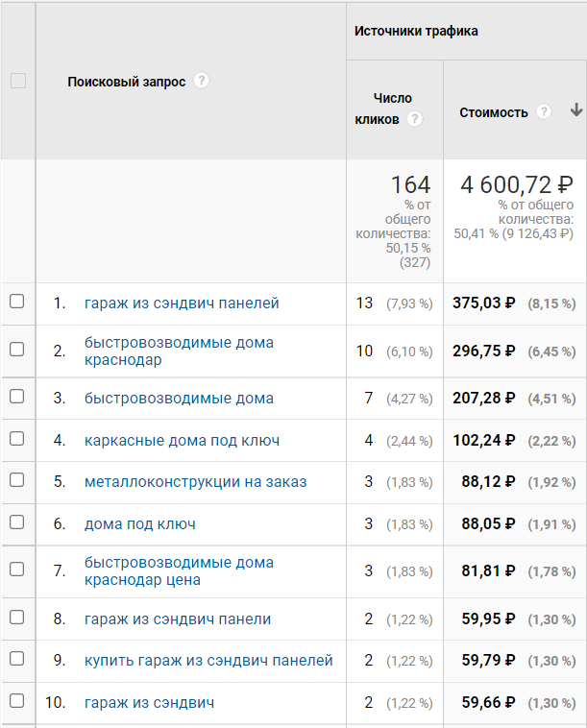587x728 pixels.
Task: Open query гараж из сэндвич панелей
Action: coord(182,303)
